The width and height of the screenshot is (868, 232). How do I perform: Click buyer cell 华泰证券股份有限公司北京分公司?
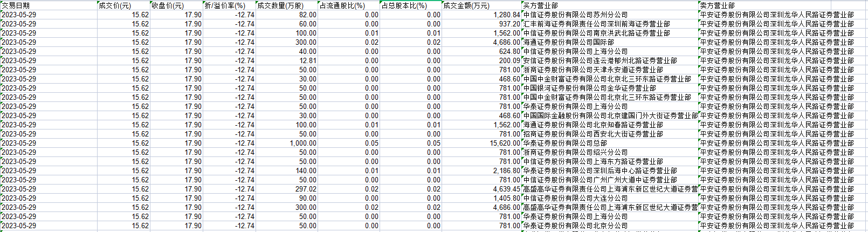(x=610, y=226)
